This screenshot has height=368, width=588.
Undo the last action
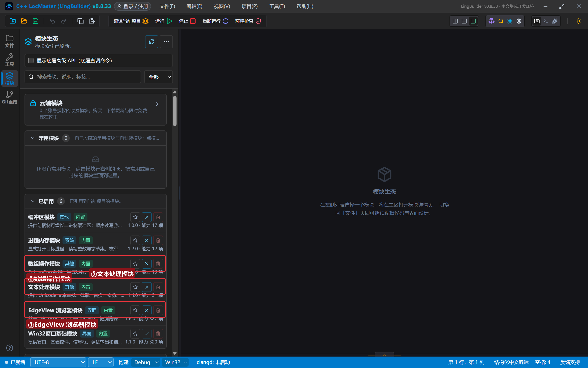point(52,21)
